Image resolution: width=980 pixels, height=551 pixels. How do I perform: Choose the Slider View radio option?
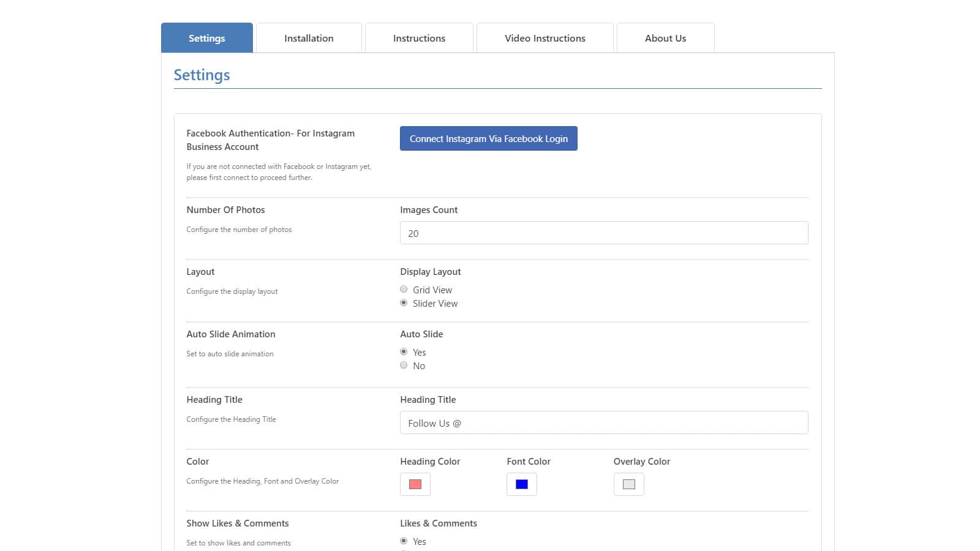[404, 303]
